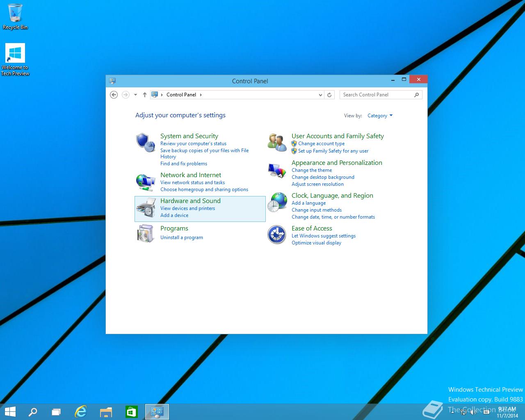
Task: Open the Welcome to Tech Preview shortcut
Action: (x=15, y=60)
